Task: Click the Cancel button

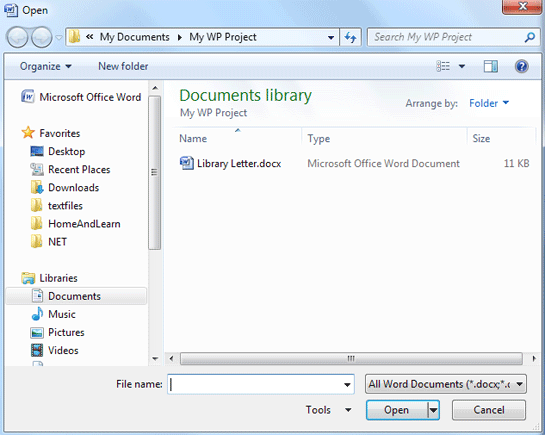Action: [489, 410]
